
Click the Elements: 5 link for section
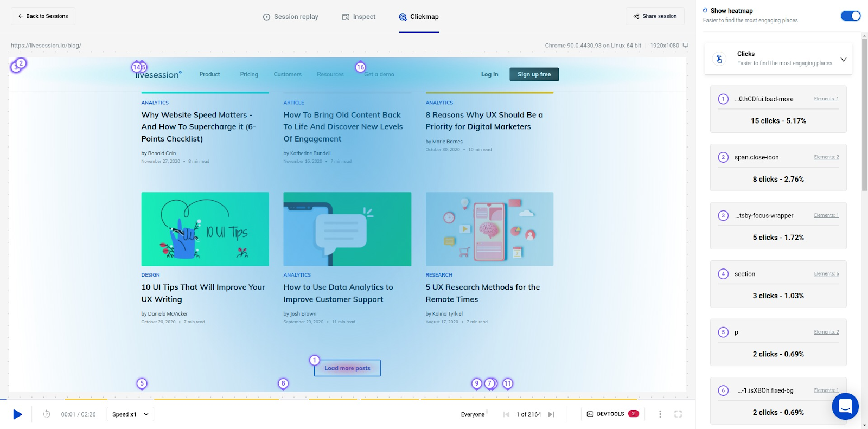point(826,274)
